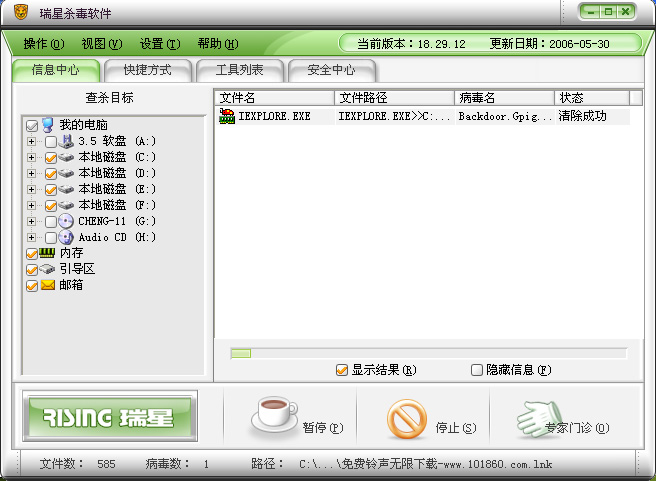
Task: Click the Rising tiger logo icon in title bar
Action: (21, 12)
